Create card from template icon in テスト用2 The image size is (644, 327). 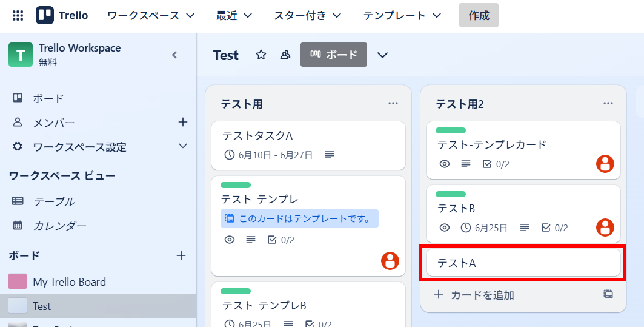tap(608, 295)
